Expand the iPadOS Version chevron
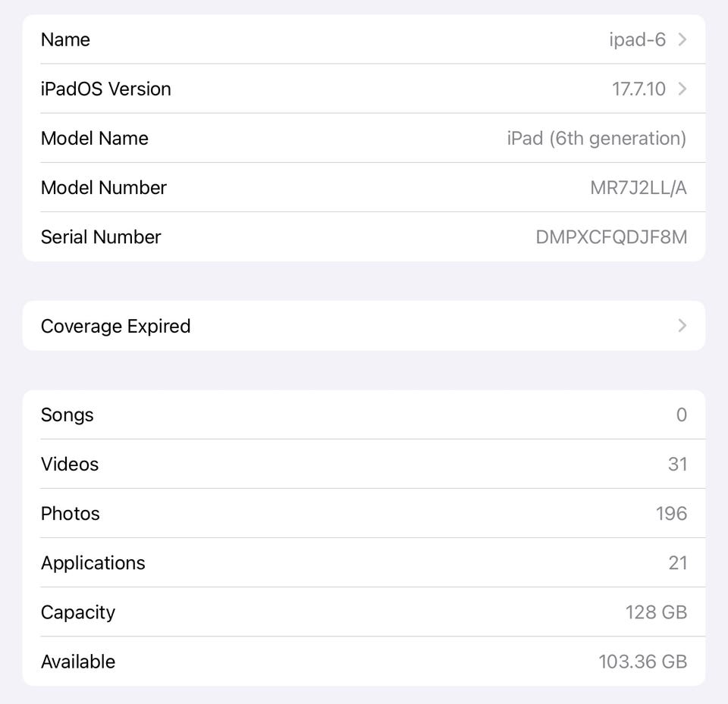 [682, 89]
